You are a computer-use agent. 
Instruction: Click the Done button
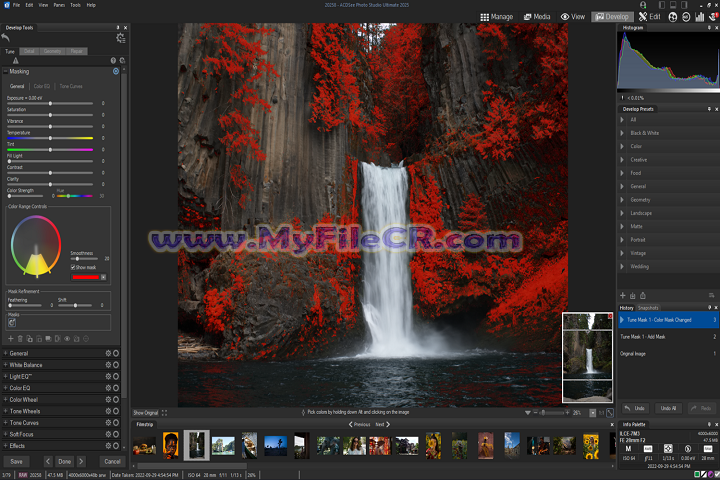pos(64,461)
